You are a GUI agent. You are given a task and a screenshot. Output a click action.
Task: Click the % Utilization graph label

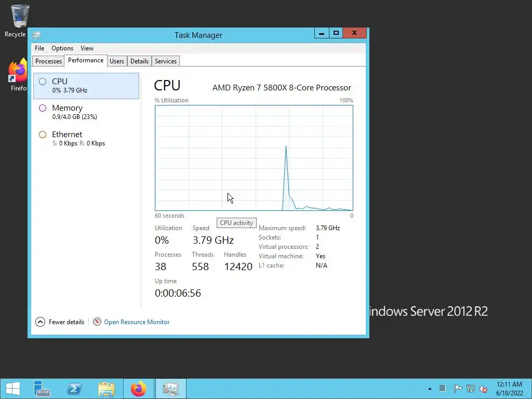171,100
